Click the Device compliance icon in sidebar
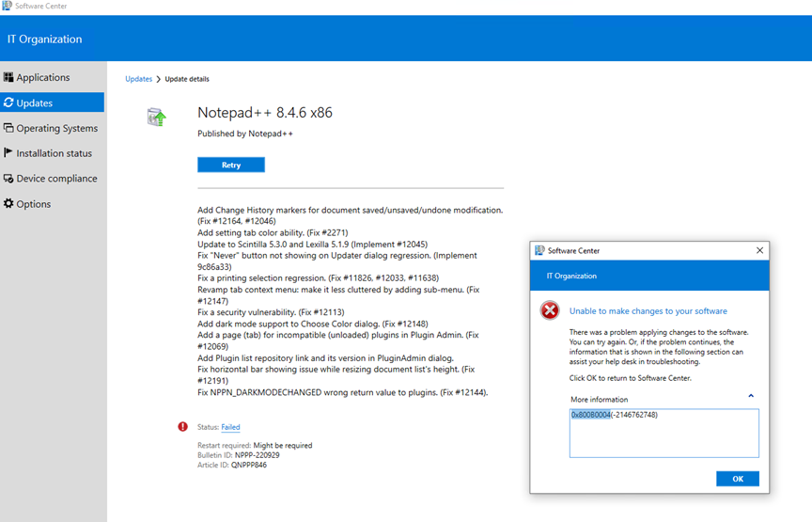 pyautogui.click(x=8, y=179)
